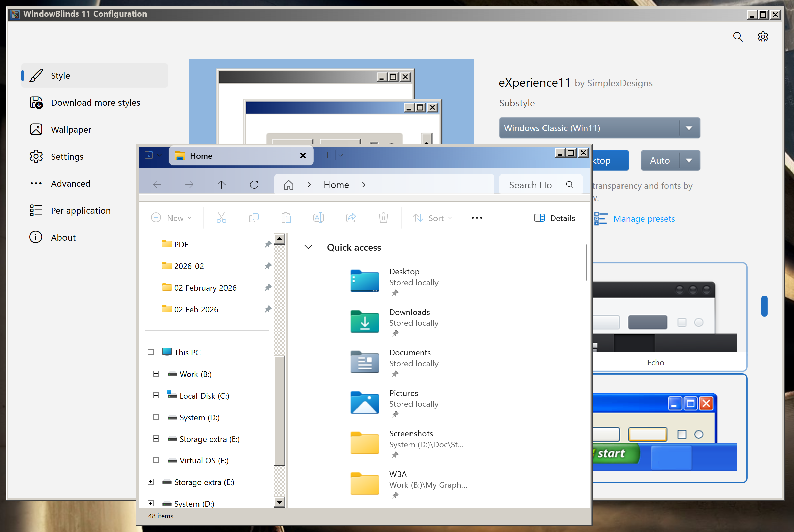Screen dimensions: 794x532
Task: Collapse the This PC tree node
Action: pyautogui.click(x=151, y=352)
